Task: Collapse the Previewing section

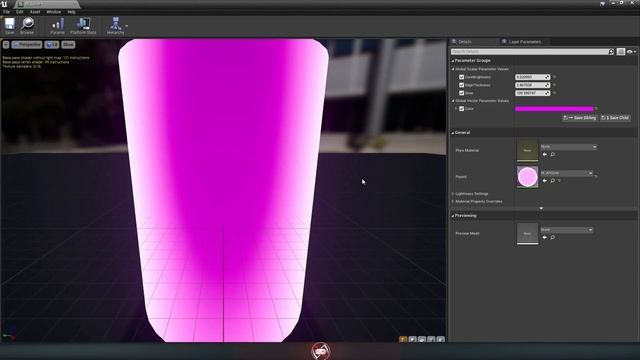Action: pos(453,216)
